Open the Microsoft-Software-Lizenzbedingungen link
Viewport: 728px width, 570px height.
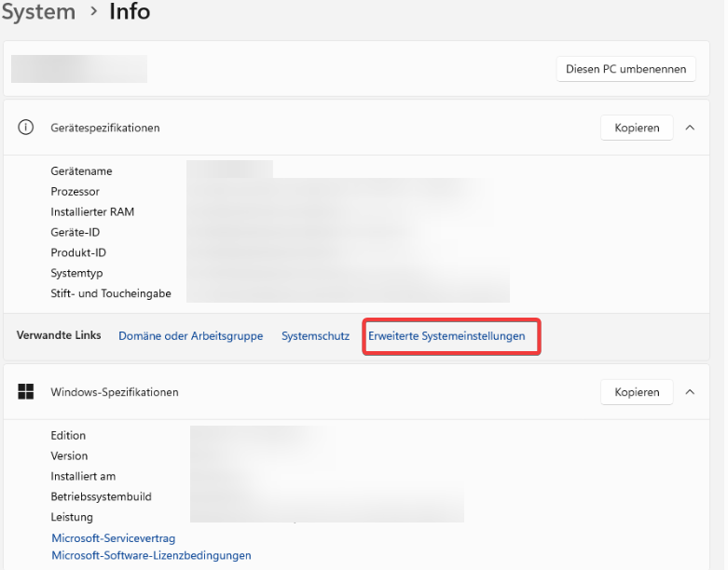[151, 555]
